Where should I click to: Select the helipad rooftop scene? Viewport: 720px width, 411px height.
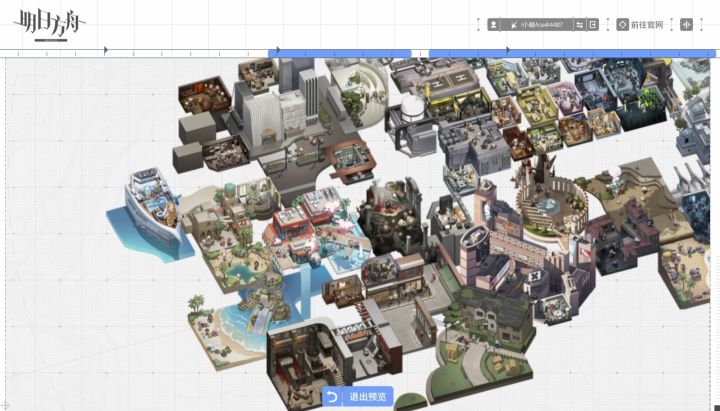pos(450,83)
